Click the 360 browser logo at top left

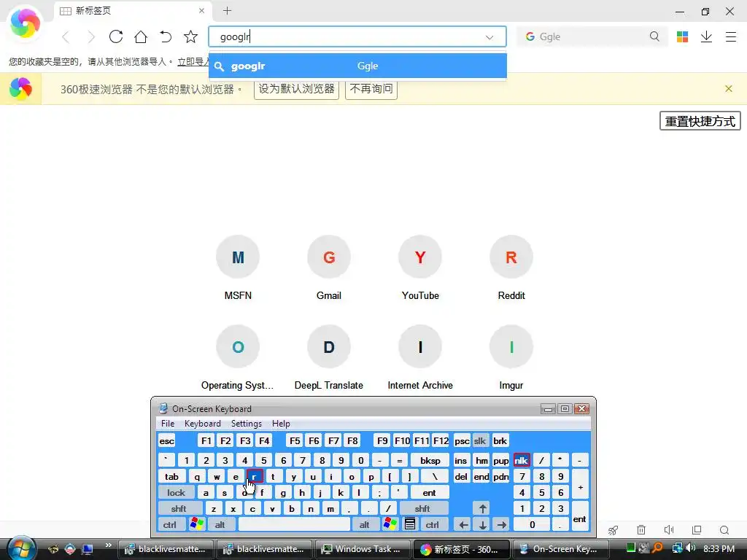(x=25, y=23)
